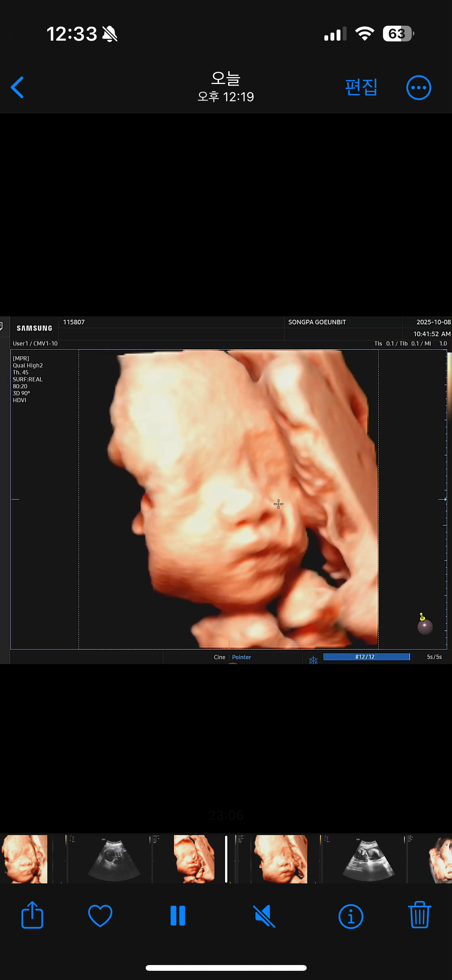The image size is (452, 980).
Task: Select the second grayscale ultrasound frame thumbnail
Action: coord(368,859)
